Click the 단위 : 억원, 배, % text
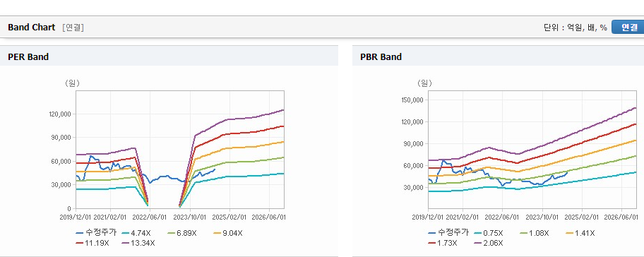The width and height of the screenshot is (644, 257). [x=575, y=28]
